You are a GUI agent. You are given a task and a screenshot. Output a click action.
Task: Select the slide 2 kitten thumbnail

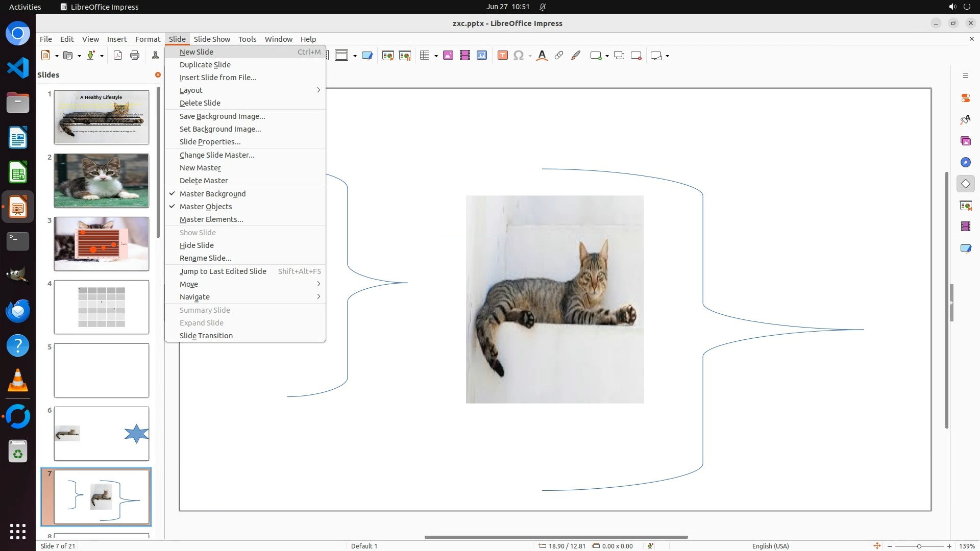coord(102,181)
